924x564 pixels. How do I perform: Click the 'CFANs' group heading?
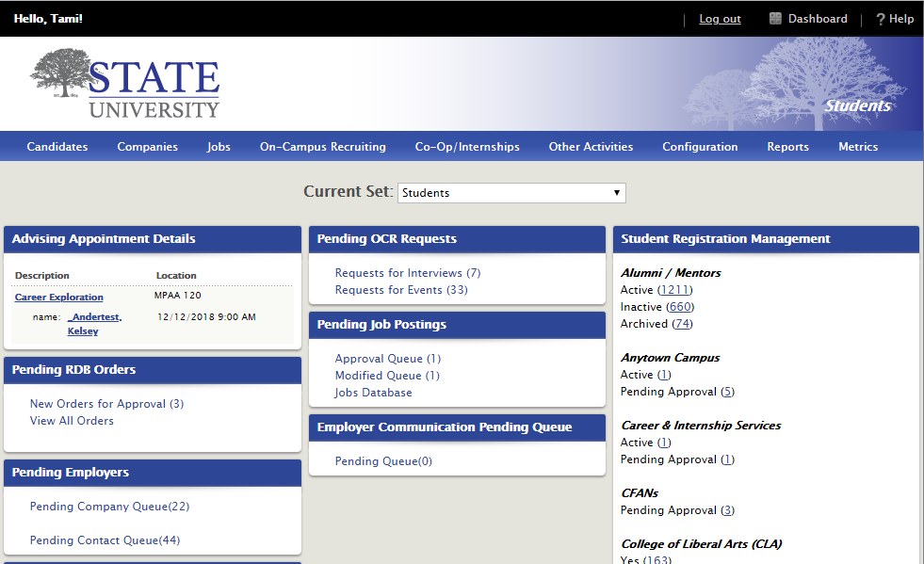pyautogui.click(x=640, y=493)
